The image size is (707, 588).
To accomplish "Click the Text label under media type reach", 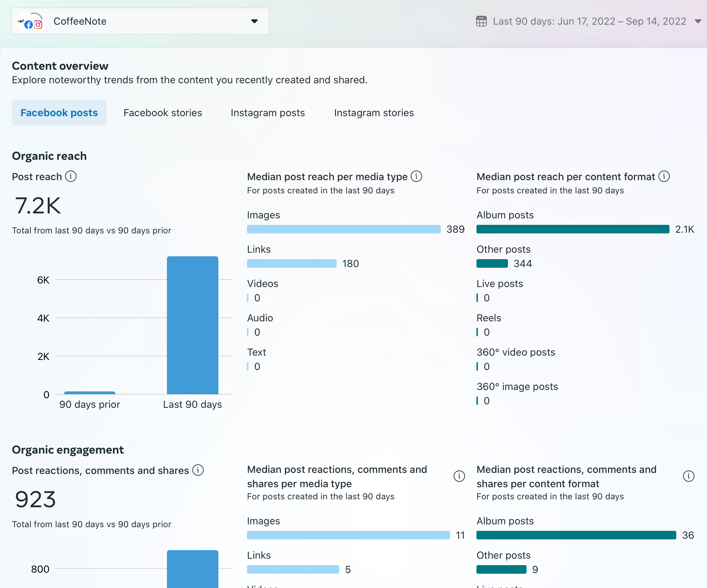I will click(257, 352).
